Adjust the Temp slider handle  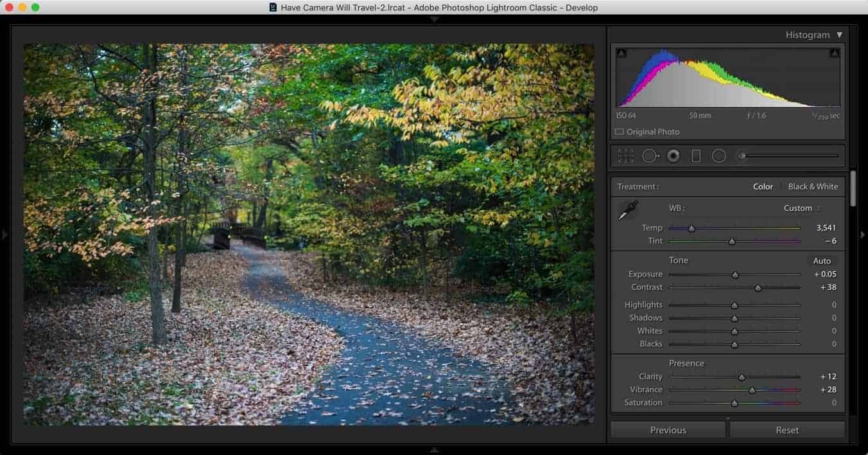coord(691,228)
